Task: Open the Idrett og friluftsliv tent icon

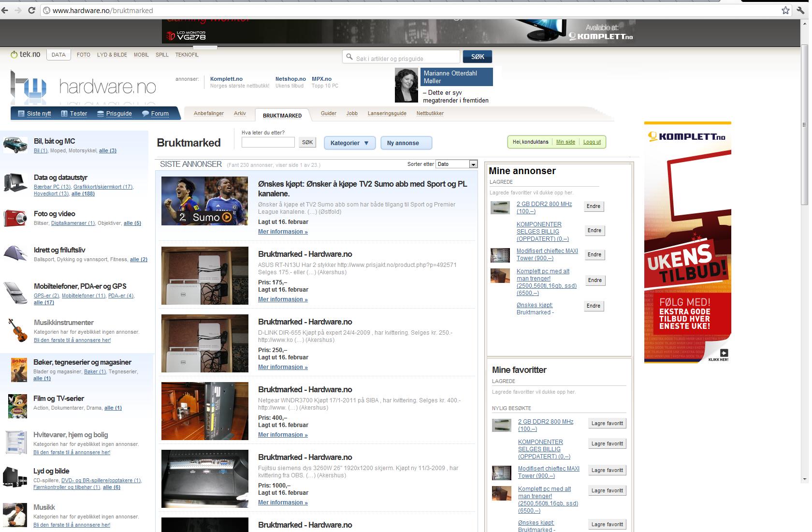Action: (15, 253)
